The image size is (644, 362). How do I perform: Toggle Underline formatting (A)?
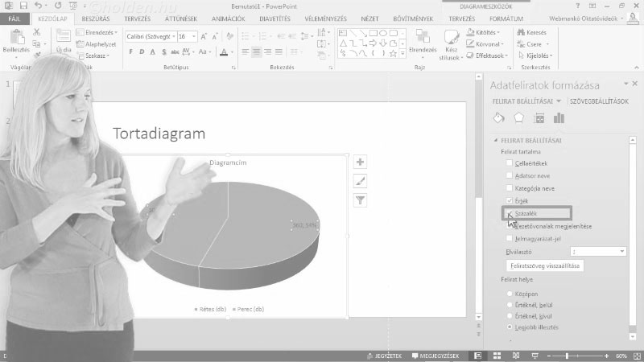coord(152,51)
